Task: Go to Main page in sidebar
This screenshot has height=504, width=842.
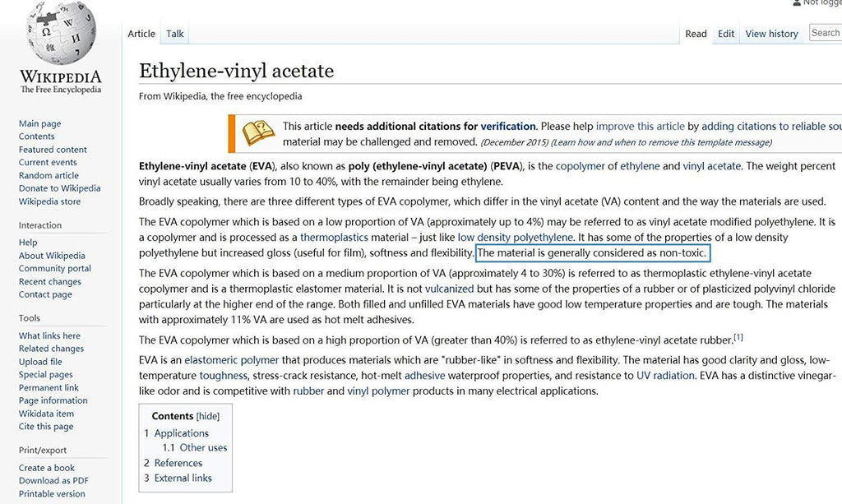Action: point(39,123)
